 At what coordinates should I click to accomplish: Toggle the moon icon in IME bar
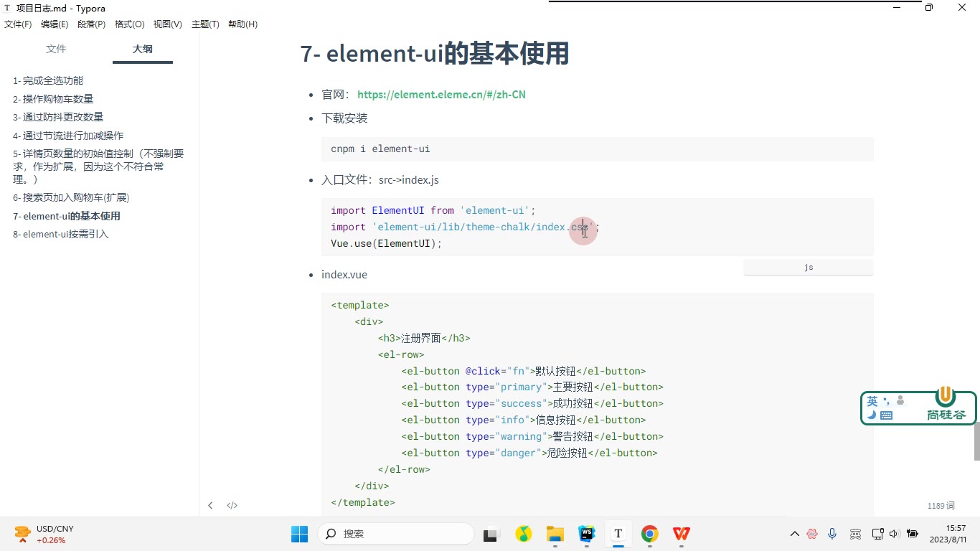point(871,415)
